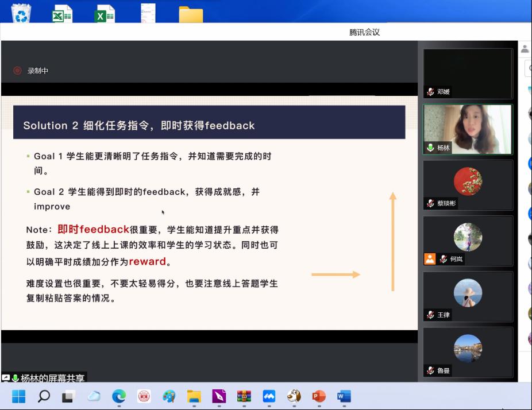Click 蔡琰彬's muted microphone icon
Screen dimensions: 532x410
click(430, 203)
